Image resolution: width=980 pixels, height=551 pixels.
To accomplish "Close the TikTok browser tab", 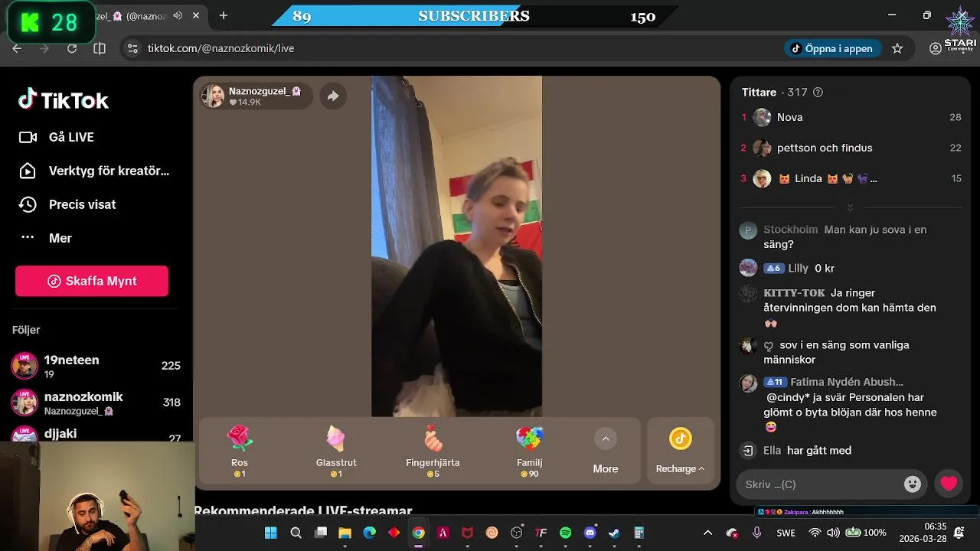I will 196,15.
